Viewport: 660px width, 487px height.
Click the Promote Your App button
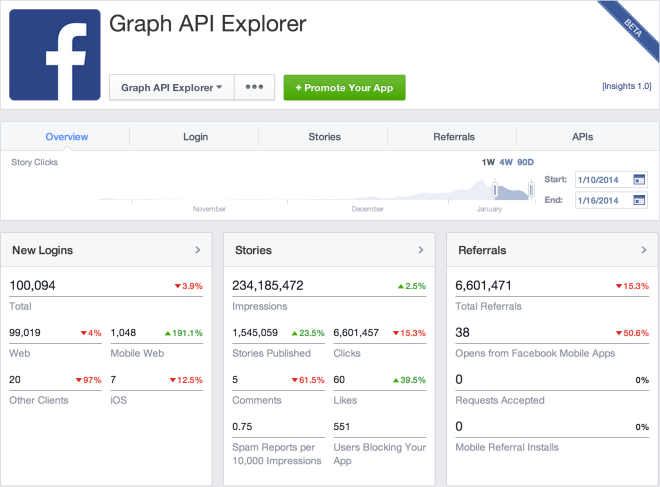tap(344, 88)
